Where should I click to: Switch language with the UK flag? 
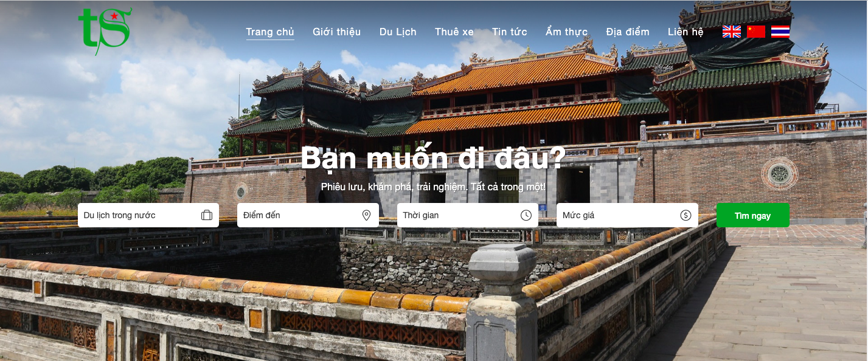click(x=731, y=32)
